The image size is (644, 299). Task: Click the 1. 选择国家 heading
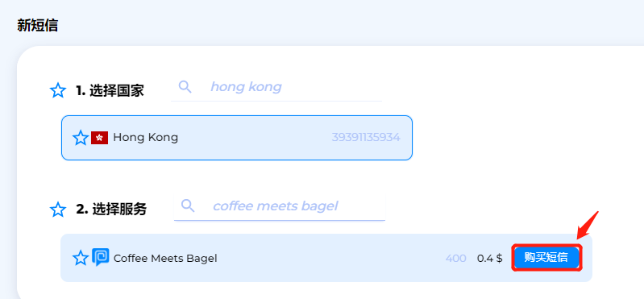(110, 90)
